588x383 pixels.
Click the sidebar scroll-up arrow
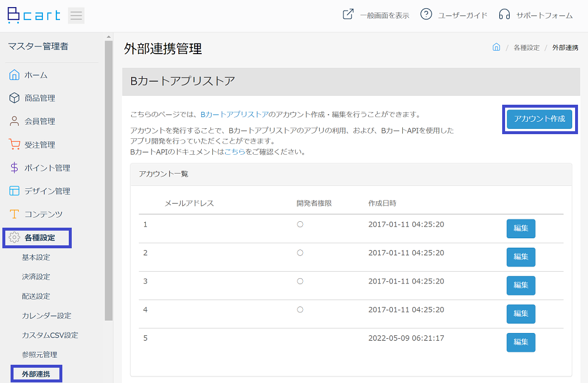click(109, 36)
